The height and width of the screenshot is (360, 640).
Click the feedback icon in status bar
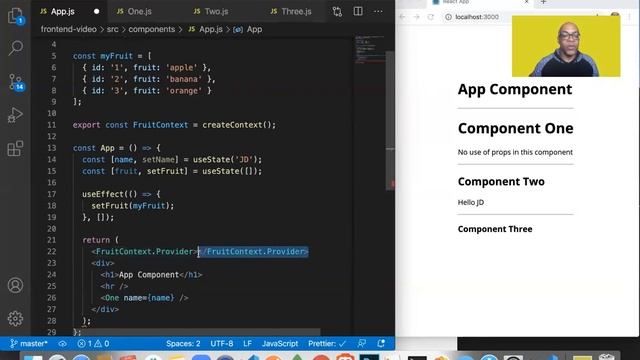click(362, 344)
